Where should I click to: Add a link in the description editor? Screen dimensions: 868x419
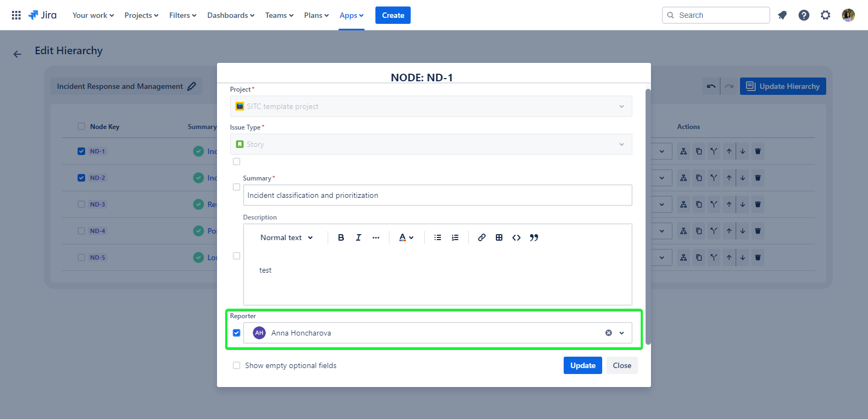coord(481,237)
